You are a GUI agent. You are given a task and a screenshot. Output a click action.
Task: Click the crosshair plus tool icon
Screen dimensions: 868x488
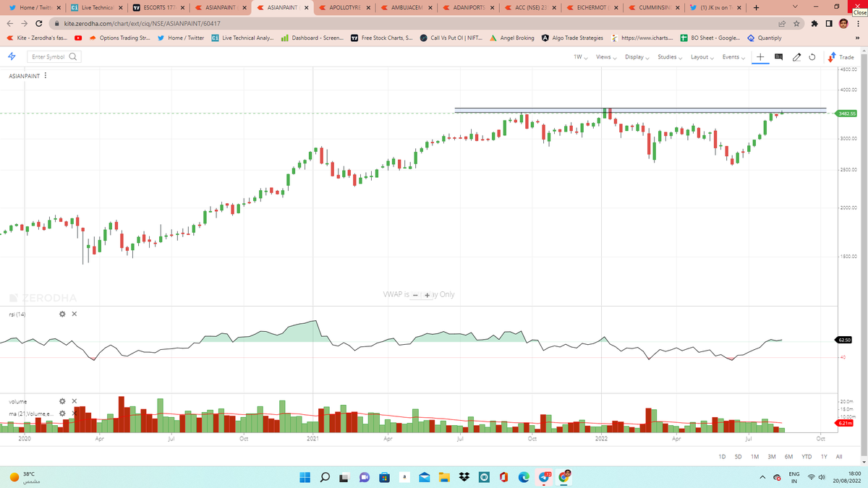click(760, 57)
